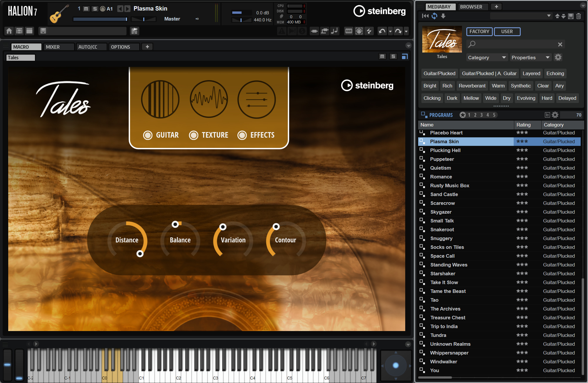Mute slot 1 with the M button
The width and height of the screenshot is (588, 383).
(x=86, y=9)
